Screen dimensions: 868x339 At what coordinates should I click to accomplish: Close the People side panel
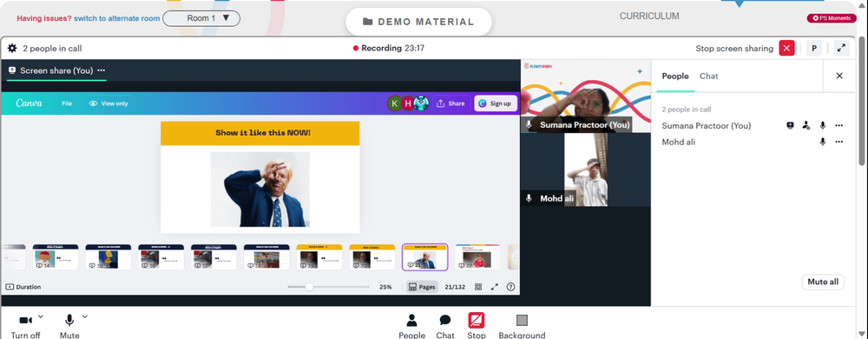pos(839,76)
